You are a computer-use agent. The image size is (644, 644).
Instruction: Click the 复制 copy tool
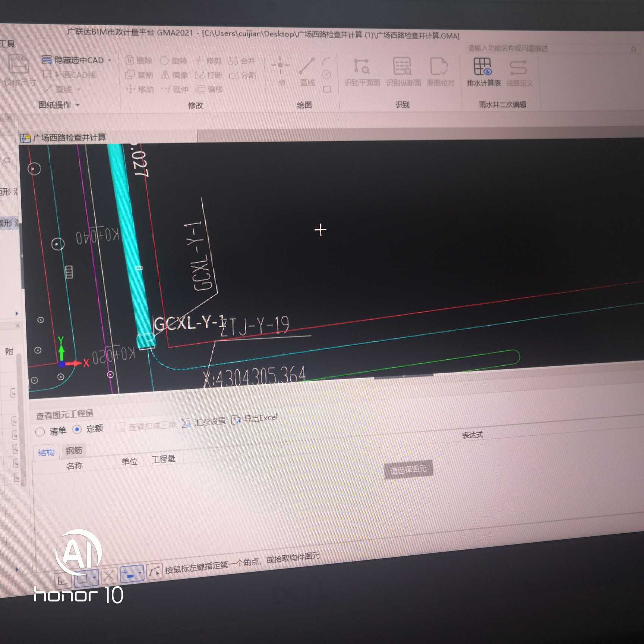pos(139,75)
